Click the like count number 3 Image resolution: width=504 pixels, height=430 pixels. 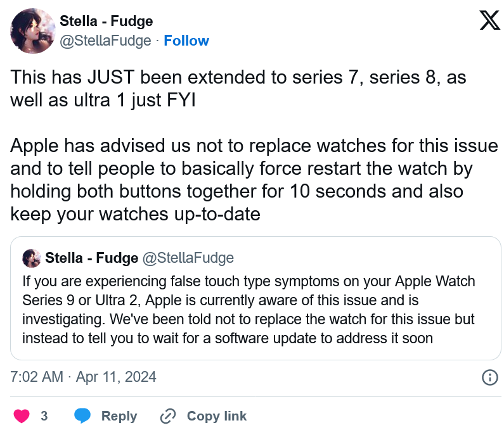click(x=44, y=416)
